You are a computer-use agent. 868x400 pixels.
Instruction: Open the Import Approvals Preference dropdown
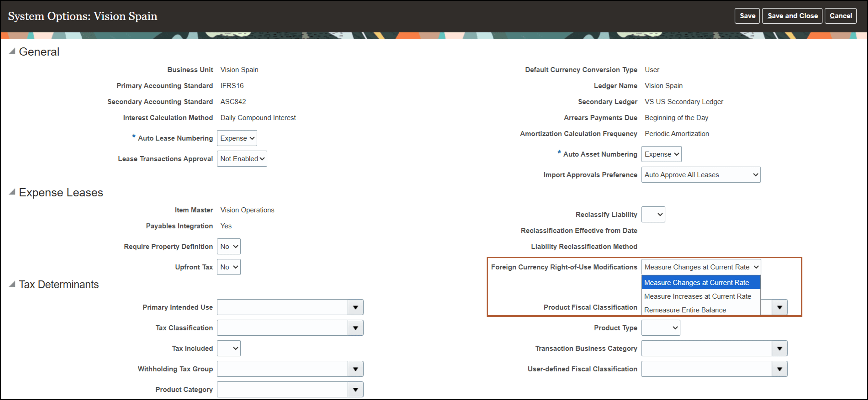tap(701, 174)
